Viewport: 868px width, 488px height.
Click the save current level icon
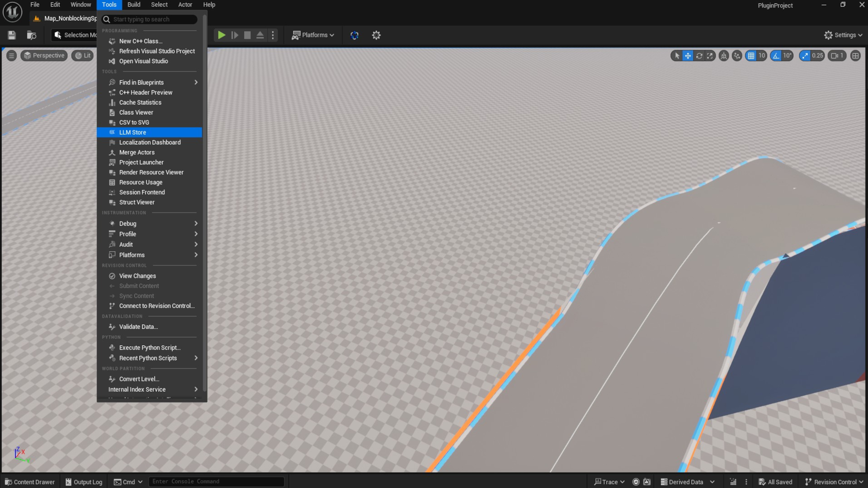(x=12, y=35)
